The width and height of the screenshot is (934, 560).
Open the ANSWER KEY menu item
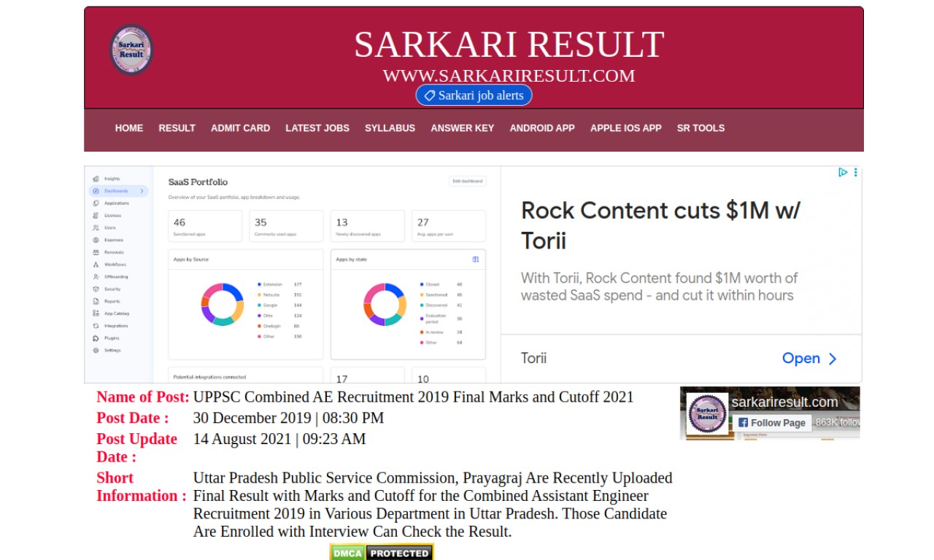coord(462,128)
